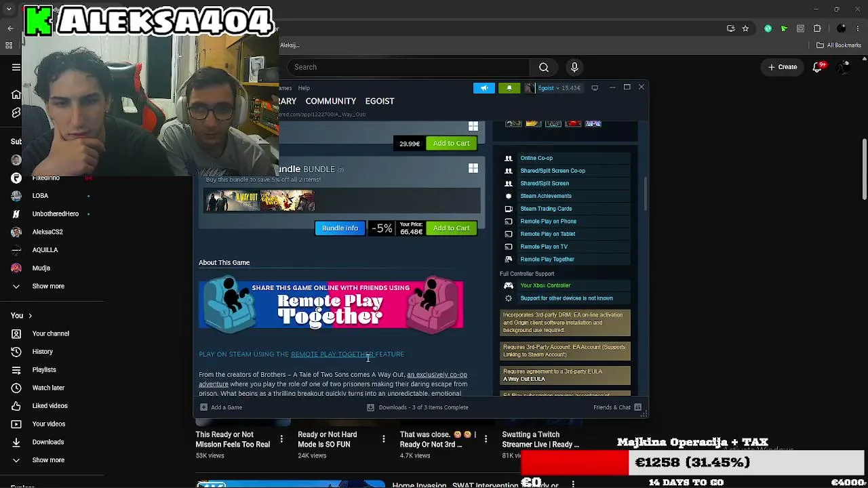Open Steam notifications green bell
Image resolution: width=868 pixels, height=488 pixels.
[x=509, y=88]
